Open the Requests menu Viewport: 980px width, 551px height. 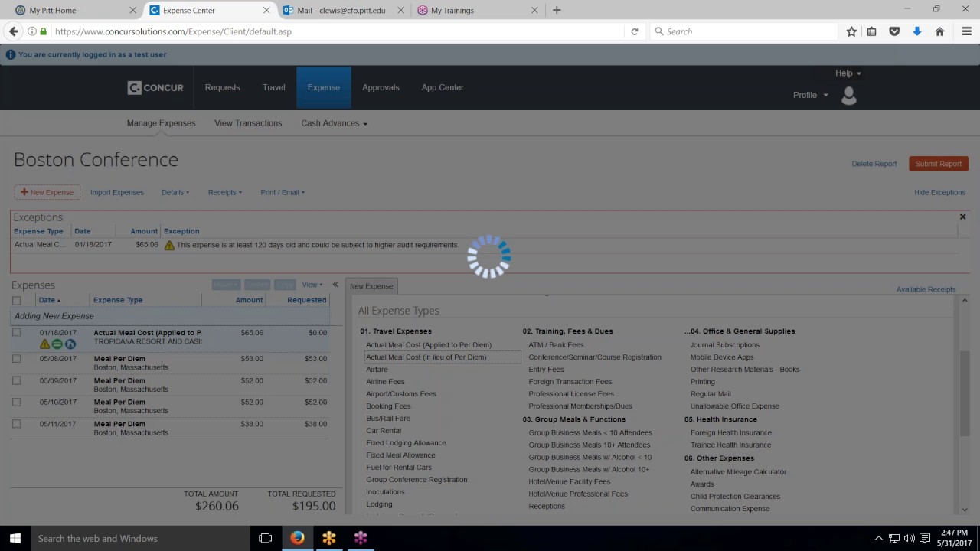(x=223, y=88)
